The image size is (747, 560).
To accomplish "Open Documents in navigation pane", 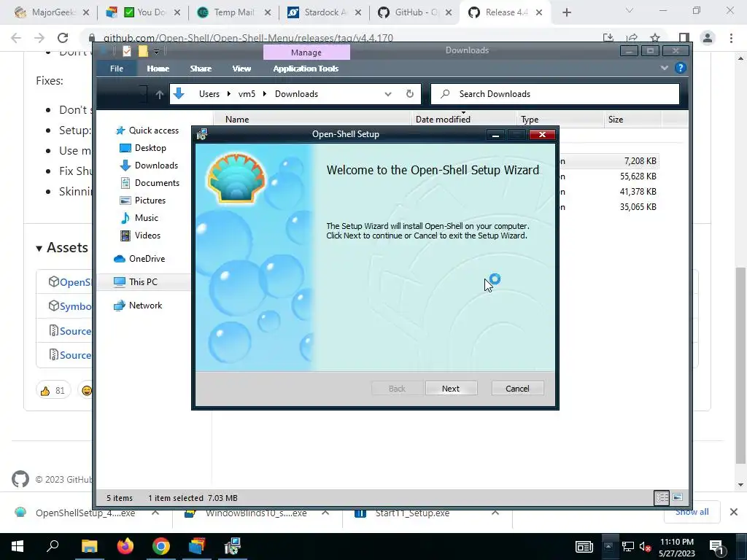I will pos(150,183).
